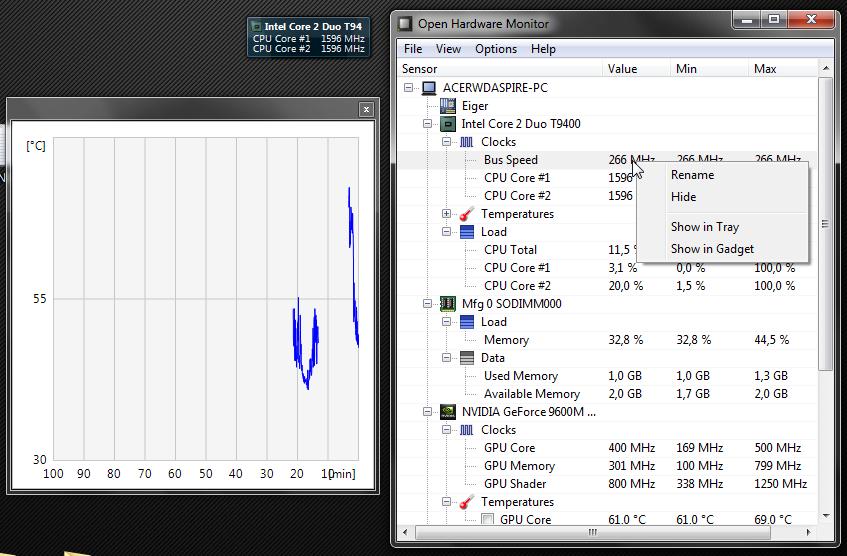Click the vertical scrollbar down arrow
The height and width of the screenshot is (556, 847).
click(825, 516)
